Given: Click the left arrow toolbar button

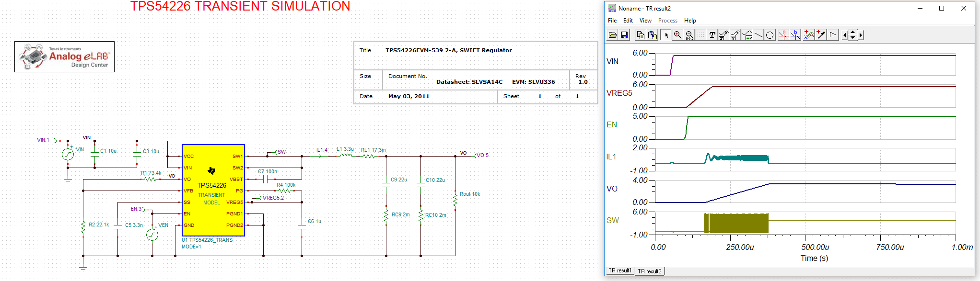Looking at the screenshot, I should (x=844, y=35).
